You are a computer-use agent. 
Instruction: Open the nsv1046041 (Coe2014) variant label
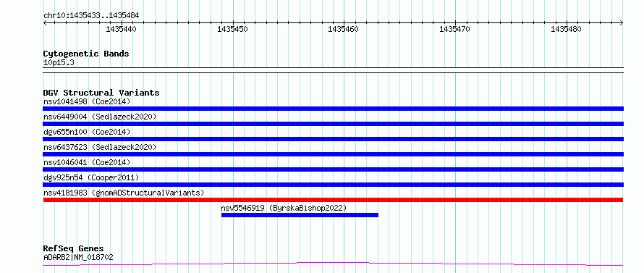coord(87,162)
